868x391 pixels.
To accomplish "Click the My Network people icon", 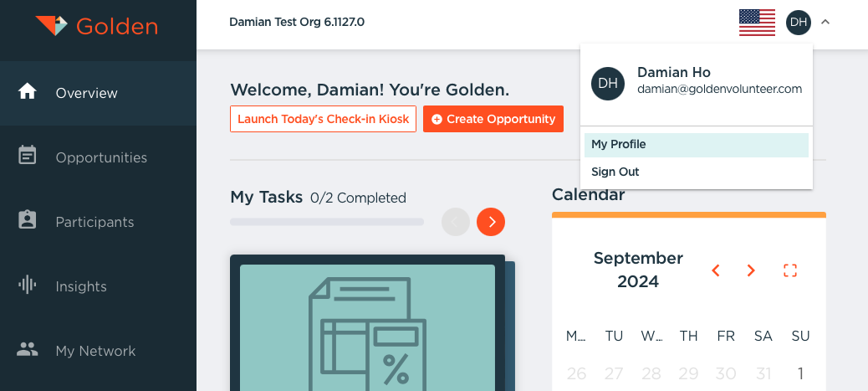I will (x=28, y=350).
